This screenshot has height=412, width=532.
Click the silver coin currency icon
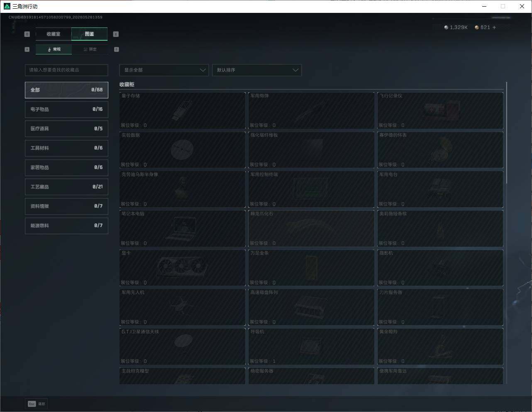coord(446,27)
